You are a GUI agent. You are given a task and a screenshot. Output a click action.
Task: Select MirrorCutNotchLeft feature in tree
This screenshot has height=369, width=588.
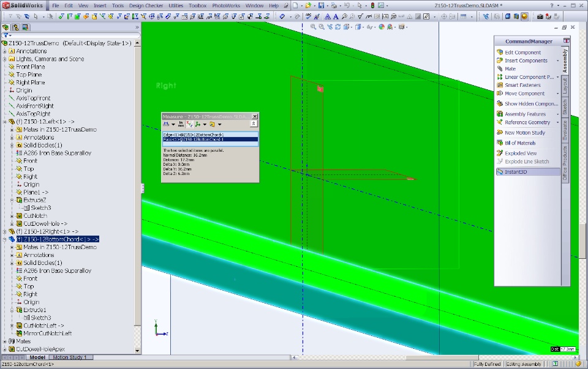click(x=47, y=334)
